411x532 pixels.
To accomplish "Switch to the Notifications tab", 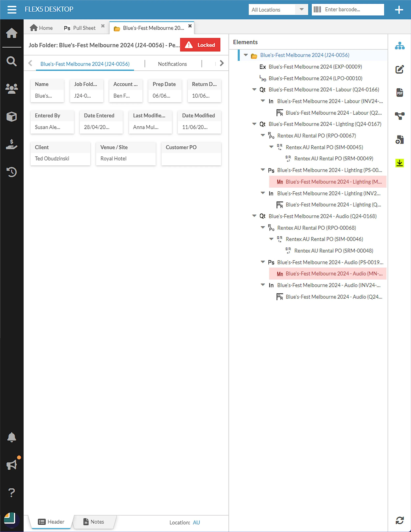I will [172, 64].
